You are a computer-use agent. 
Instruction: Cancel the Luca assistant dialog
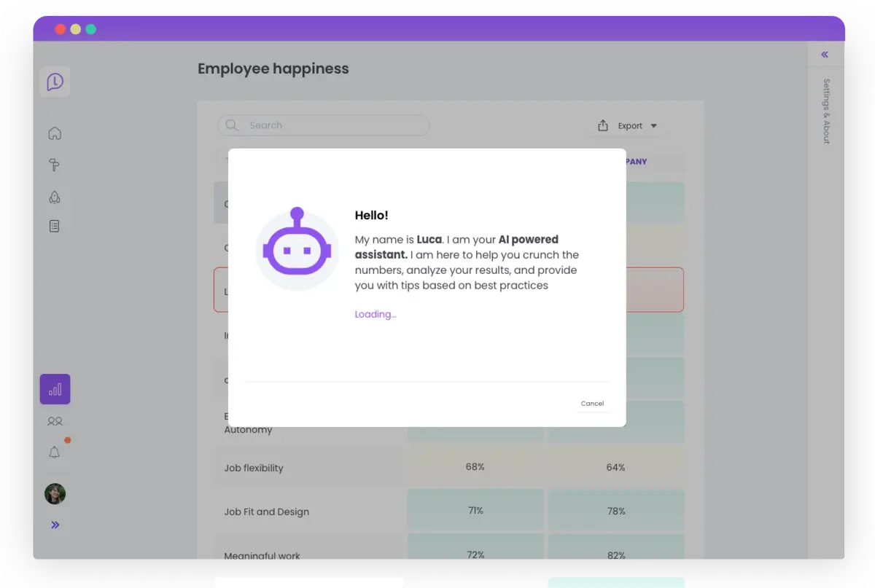pyautogui.click(x=592, y=403)
